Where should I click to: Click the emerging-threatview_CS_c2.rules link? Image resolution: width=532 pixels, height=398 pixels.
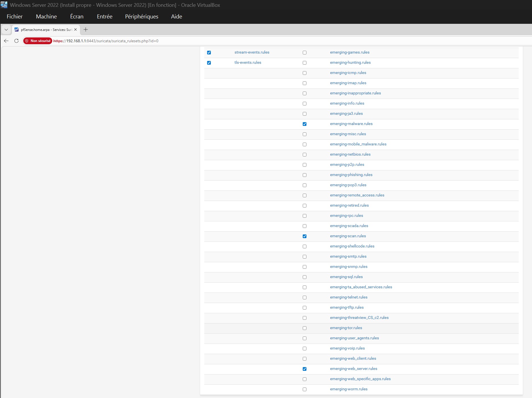pyautogui.click(x=359, y=317)
